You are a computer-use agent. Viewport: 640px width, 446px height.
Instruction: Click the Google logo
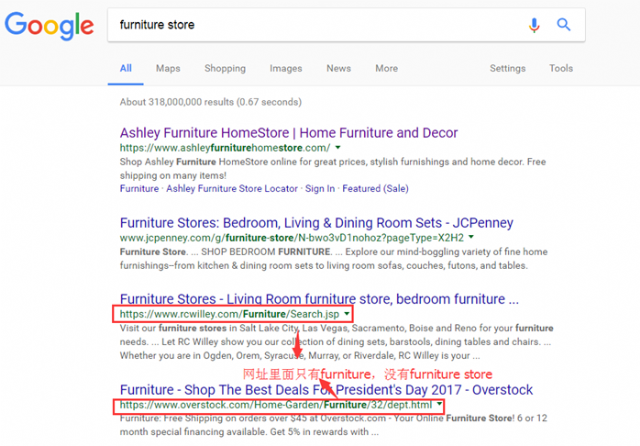(49, 25)
